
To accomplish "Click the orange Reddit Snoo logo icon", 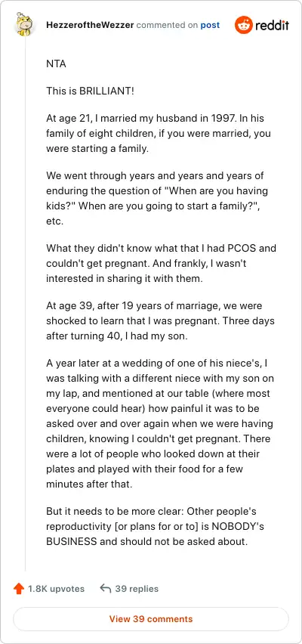I will click(x=243, y=26).
